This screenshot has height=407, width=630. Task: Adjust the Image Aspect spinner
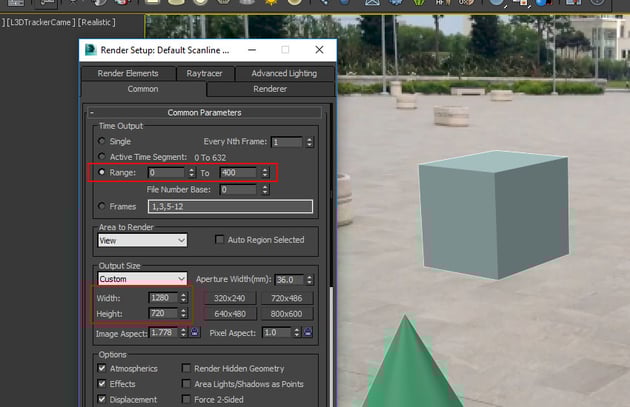(184, 333)
